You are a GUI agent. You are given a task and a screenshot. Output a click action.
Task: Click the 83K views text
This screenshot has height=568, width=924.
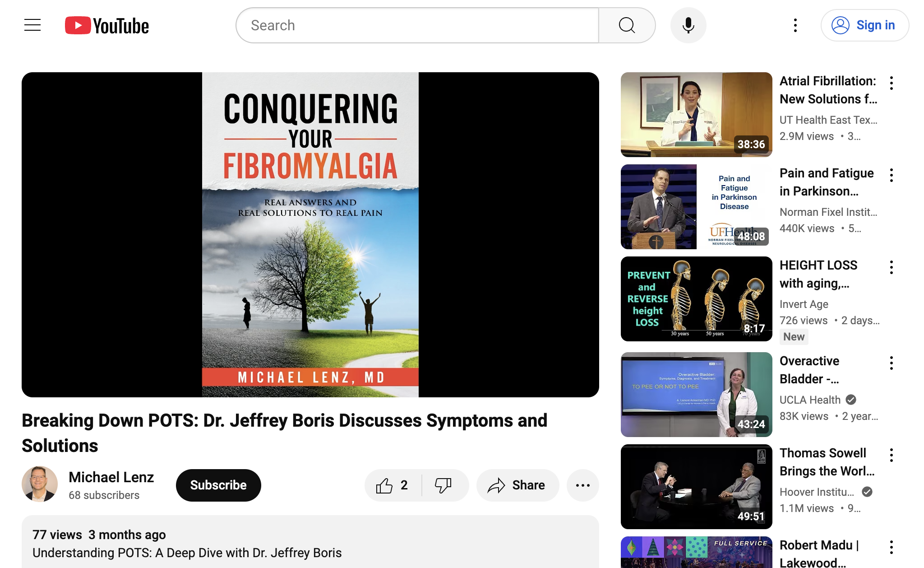pos(804,416)
